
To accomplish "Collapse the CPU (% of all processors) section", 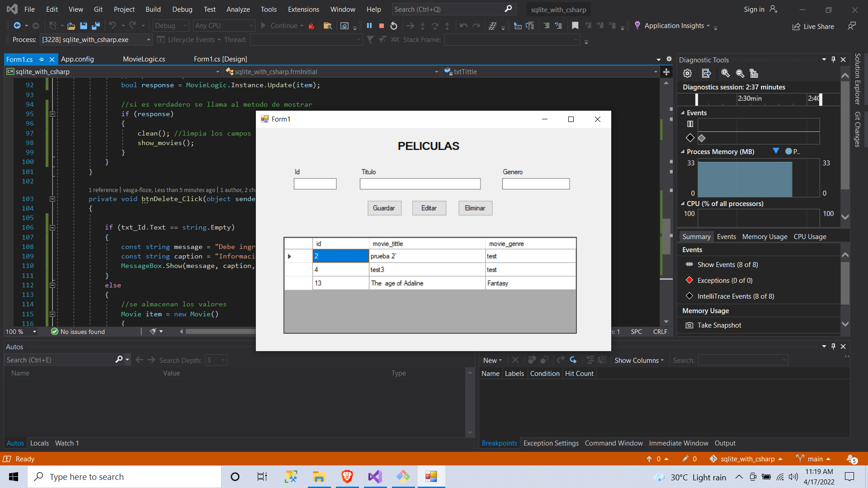I will pyautogui.click(x=683, y=204).
